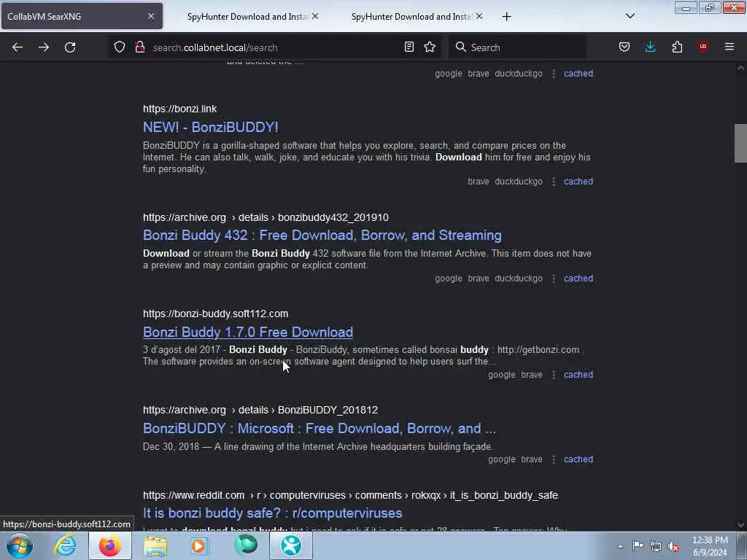747x560 pixels.
Task: Show hidden tray icons arrow
Action: coord(620,546)
